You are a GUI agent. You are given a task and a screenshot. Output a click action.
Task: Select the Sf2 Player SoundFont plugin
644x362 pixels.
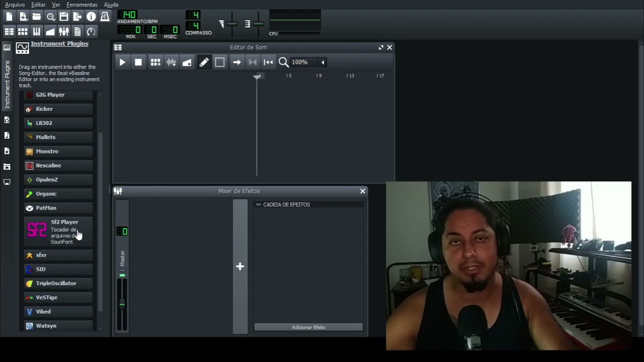click(x=58, y=231)
